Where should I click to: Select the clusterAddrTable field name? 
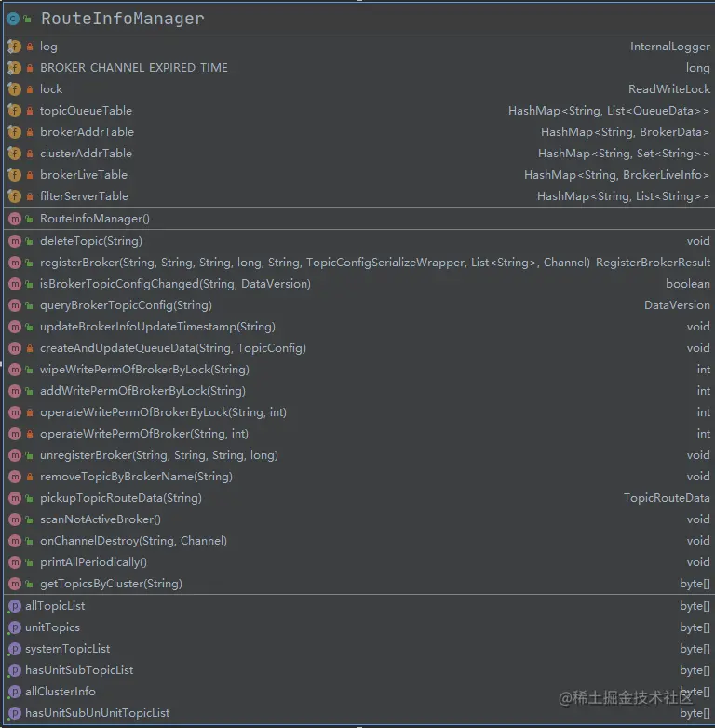tap(86, 154)
